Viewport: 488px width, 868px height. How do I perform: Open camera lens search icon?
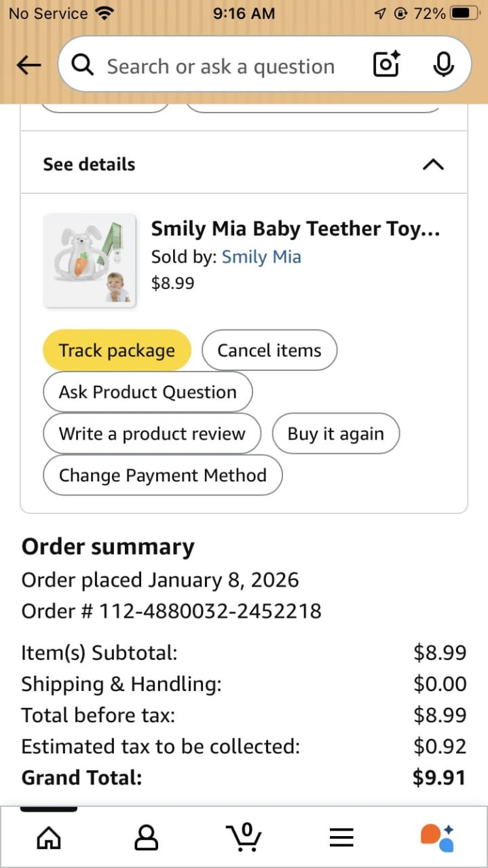pyautogui.click(x=386, y=65)
